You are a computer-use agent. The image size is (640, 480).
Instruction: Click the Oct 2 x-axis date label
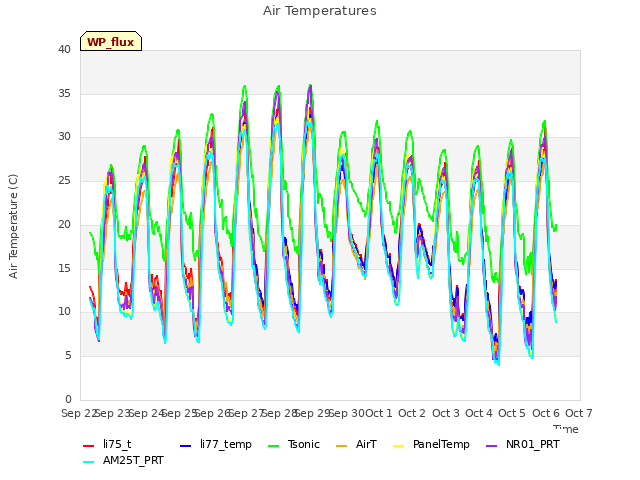click(x=412, y=413)
